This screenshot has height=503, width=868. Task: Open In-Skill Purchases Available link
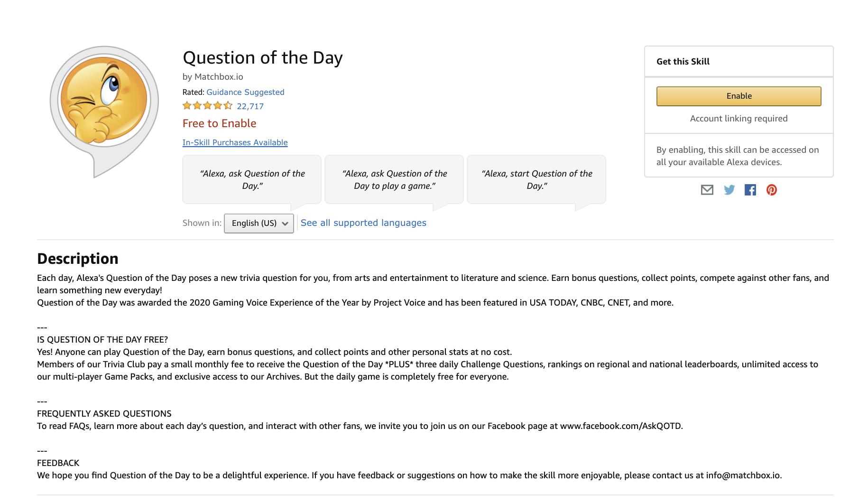pos(235,142)
